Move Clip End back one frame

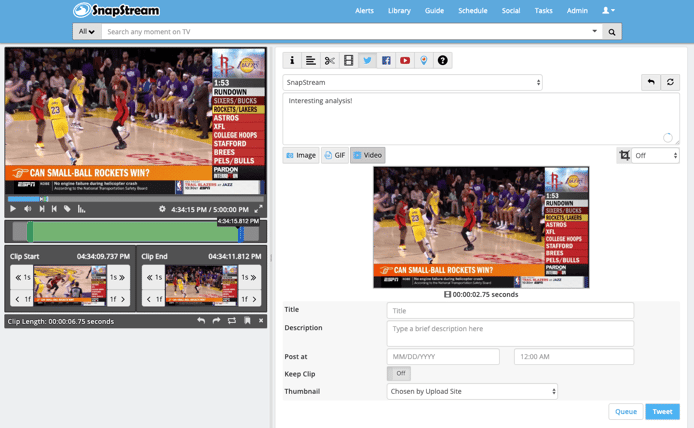point(154,299)
